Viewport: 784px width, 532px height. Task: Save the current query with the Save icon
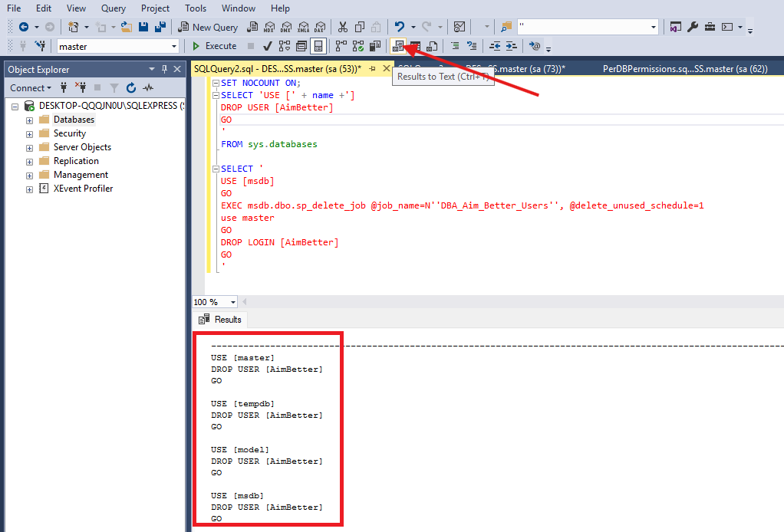point(143,27)
